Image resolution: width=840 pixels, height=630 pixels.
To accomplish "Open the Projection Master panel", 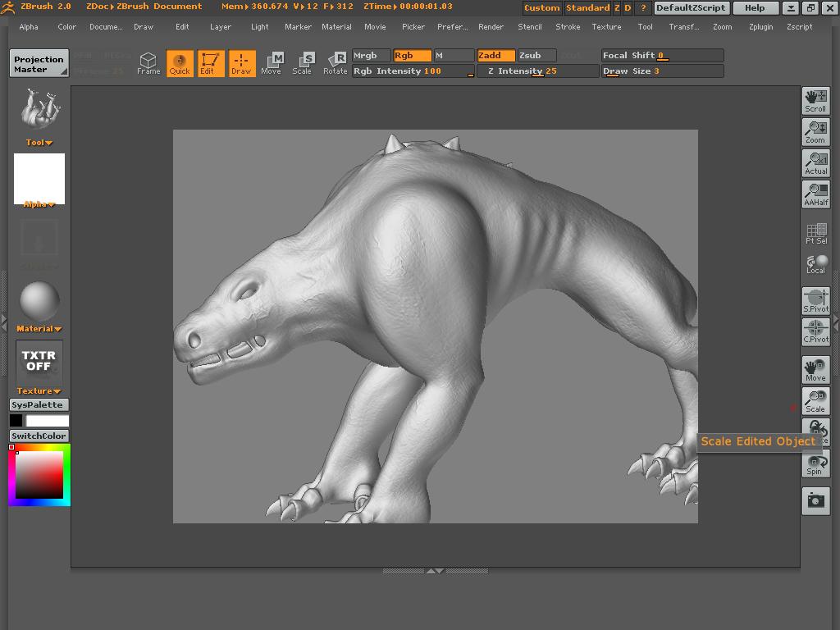I will [38, 62].
